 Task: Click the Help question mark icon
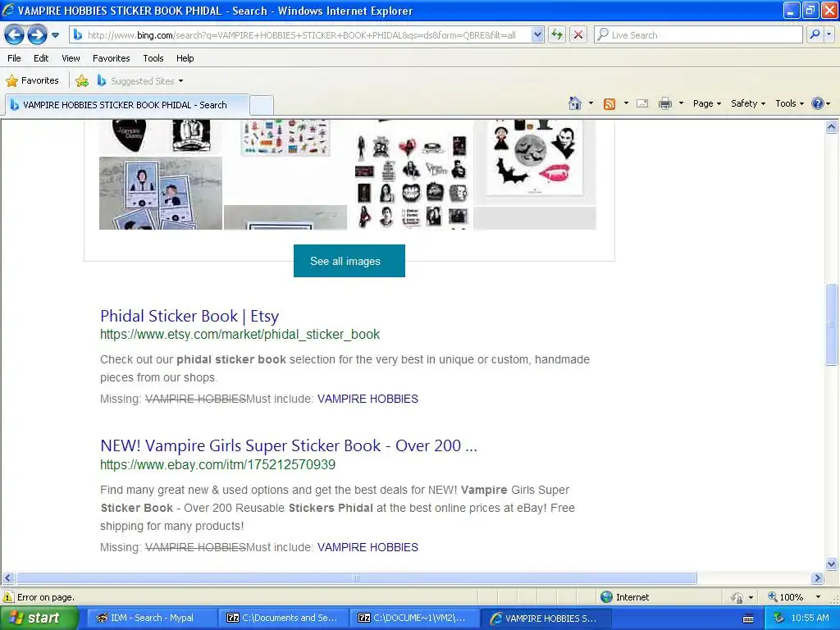point(818,103)
